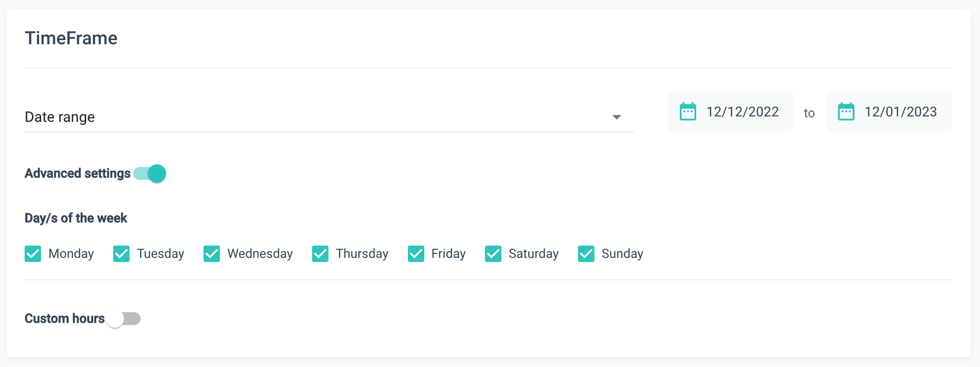Edit the start date 12/12/2022 field

(x=742, y=112)
